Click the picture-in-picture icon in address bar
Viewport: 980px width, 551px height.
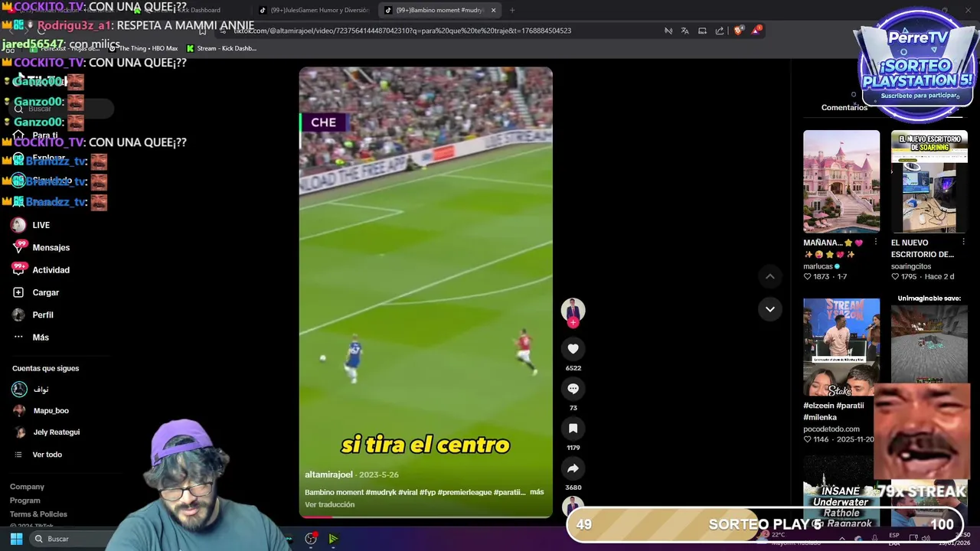tap(702, 31)
